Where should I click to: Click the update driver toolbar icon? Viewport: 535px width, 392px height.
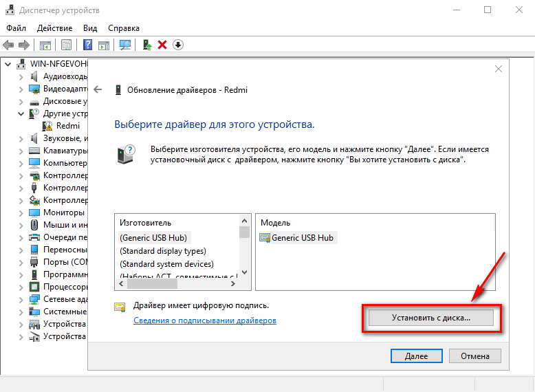[147, 45]
